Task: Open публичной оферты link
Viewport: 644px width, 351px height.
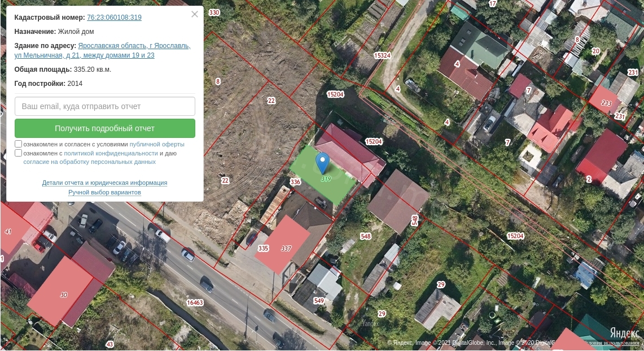Action: pyautogui.click(x=157, y=145)
